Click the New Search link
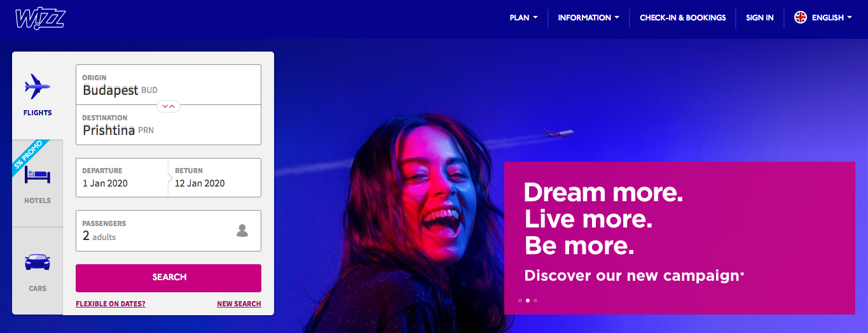The width and height of the screenshot is (868, 333). [239, 304]
